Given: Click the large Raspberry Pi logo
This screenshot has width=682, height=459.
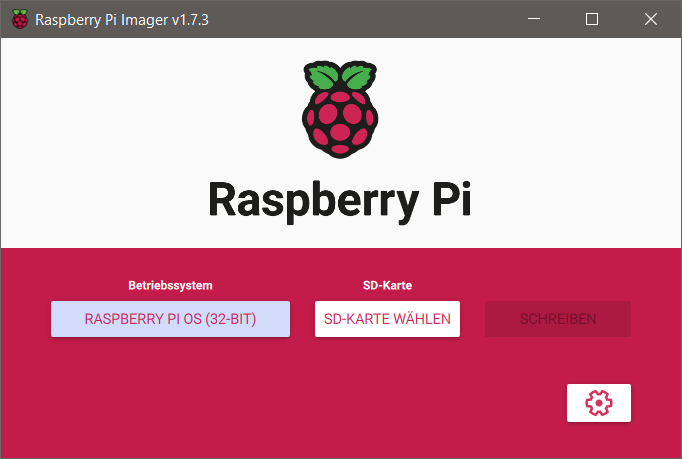Looking at the screenshot, I should pos(340,112).
